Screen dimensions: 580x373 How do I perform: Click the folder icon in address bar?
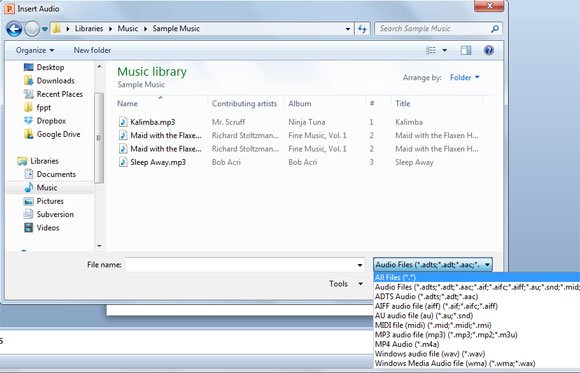(56, 28)
